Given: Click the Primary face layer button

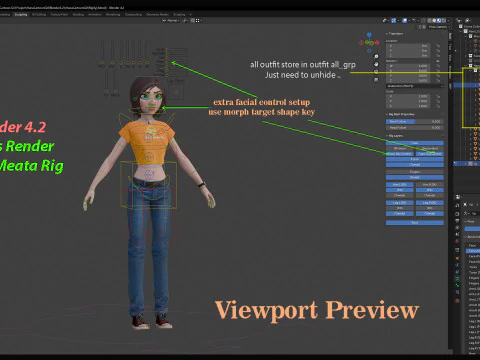Looking at the screenshot, I should click(x=400, y=148).
